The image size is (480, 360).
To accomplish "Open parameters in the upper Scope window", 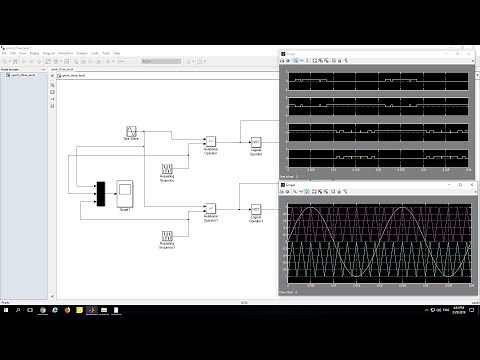I will (288, 60).
